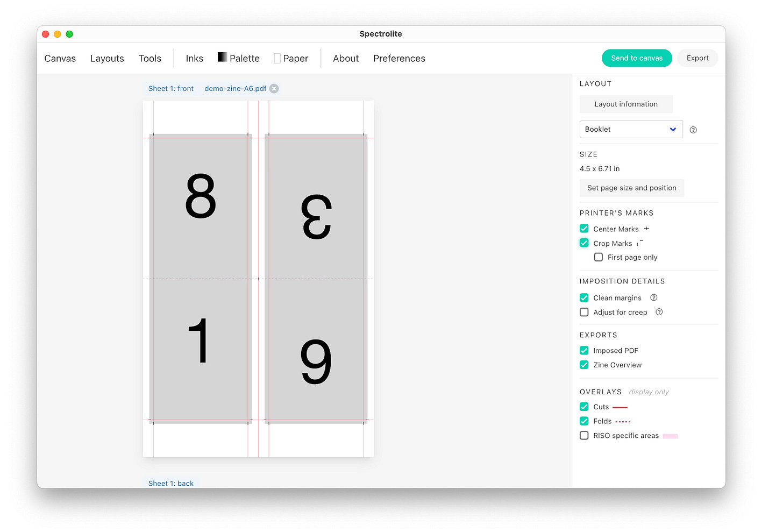
Task: Click page 9 in the sheet preview
Action: [316, 351]
